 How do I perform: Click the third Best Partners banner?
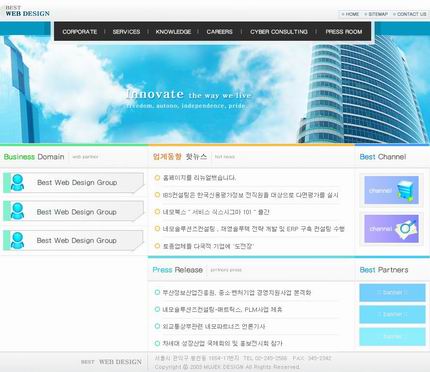(392, 336)
